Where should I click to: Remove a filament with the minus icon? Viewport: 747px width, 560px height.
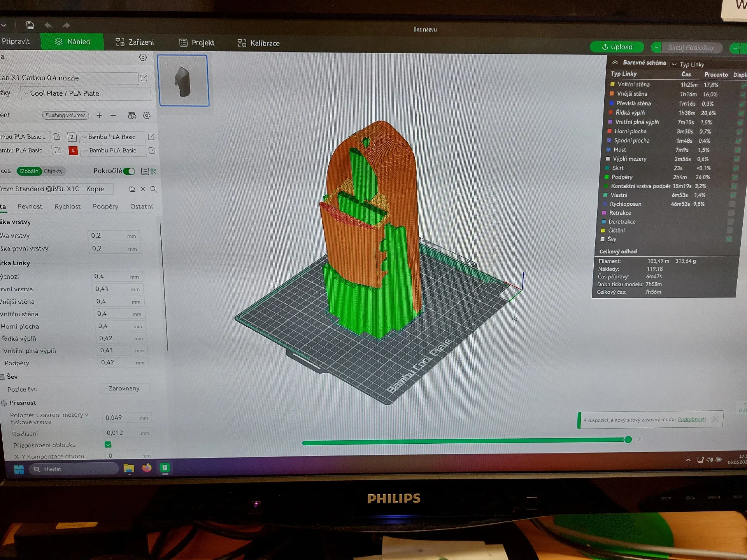113,115
